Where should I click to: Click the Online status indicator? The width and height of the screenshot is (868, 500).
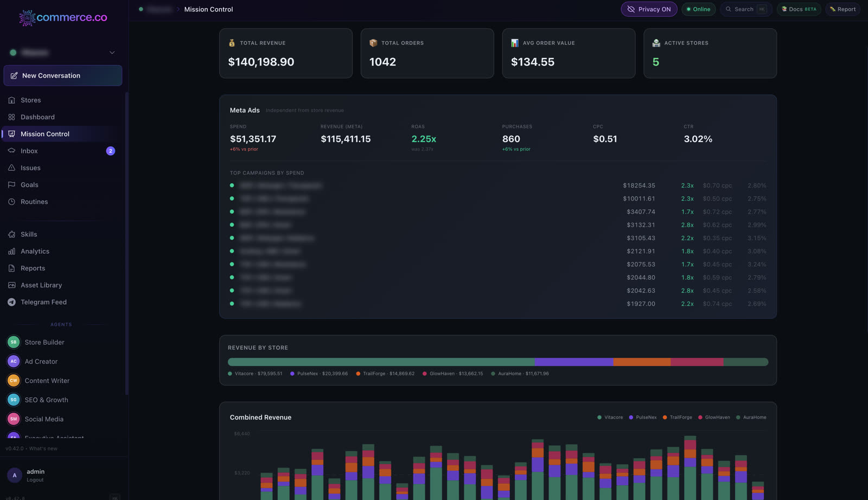coord(698,9)
